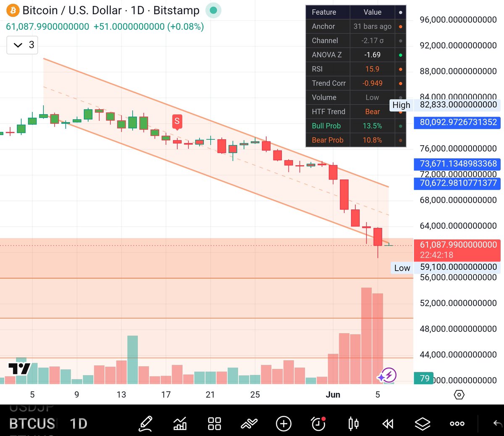Select the Trend Corr value -0.949
Viewport: 504px width, 436px height.
[372, 84]
